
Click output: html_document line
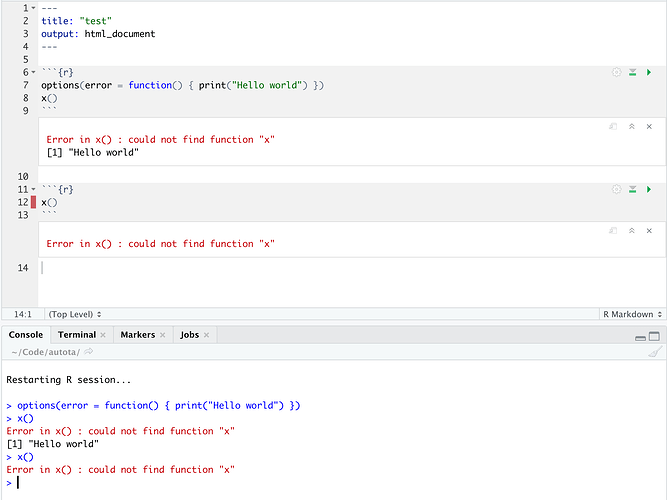(98, 34)
